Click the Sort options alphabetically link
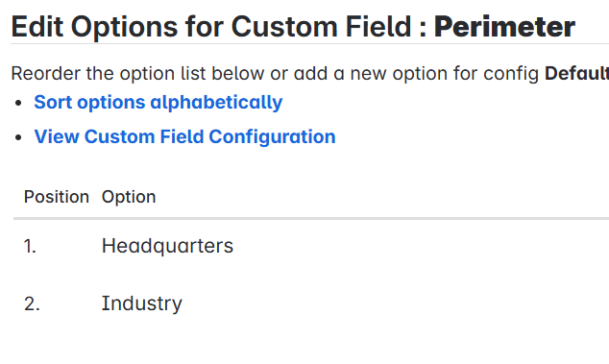The height and width of the screenshot is (364, 609). (x=158, y=103)
